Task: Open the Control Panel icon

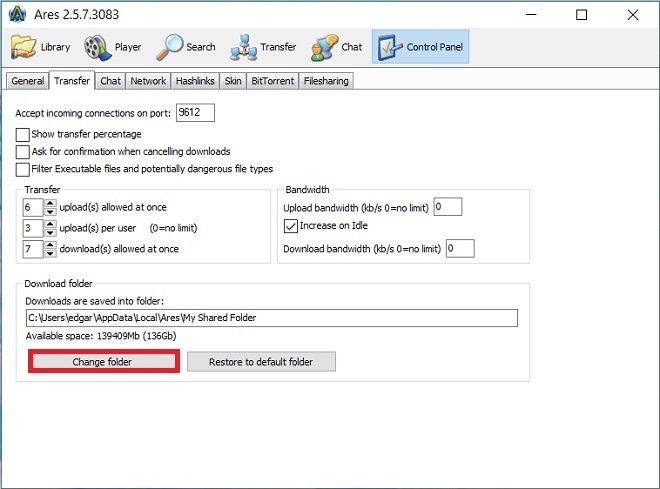Action: tap(390, 47)
